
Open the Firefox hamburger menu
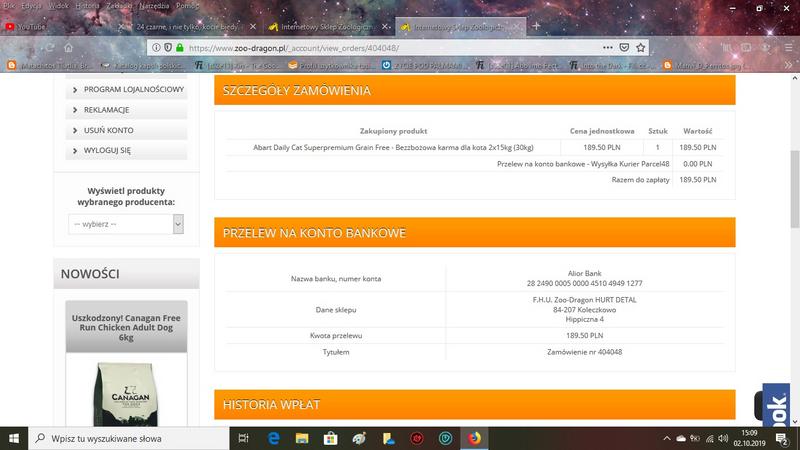coord(788,47)
